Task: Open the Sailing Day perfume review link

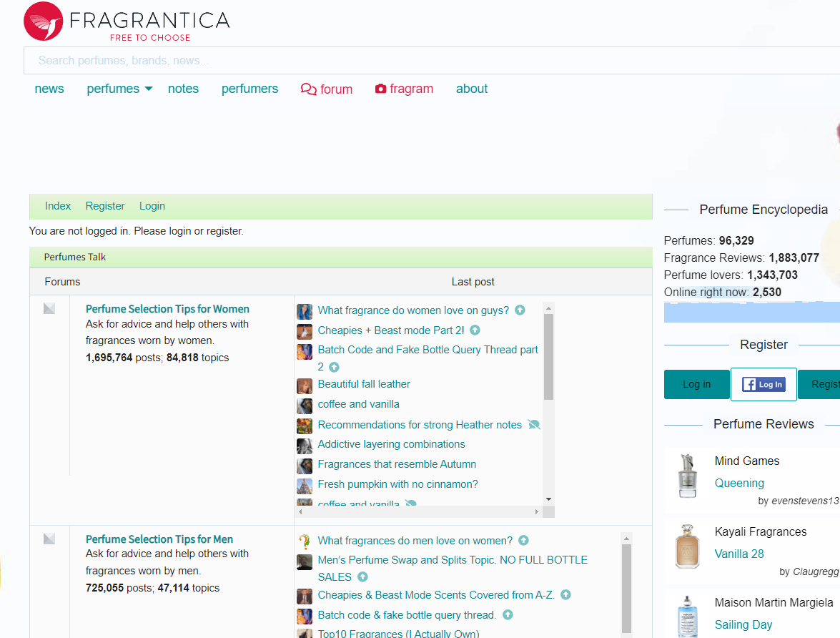Action: [743, 624]
